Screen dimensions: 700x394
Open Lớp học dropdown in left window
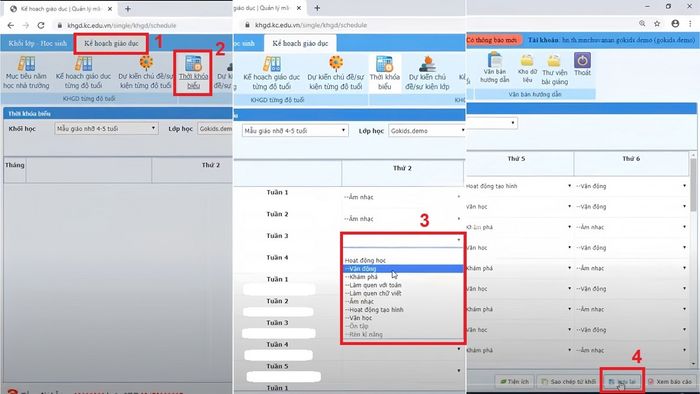[x=215, y=129]
